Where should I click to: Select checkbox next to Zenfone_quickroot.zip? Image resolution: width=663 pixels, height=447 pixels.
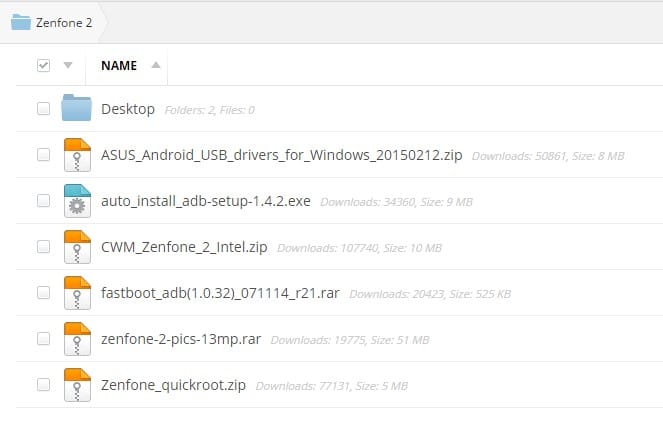coord(43,385)
